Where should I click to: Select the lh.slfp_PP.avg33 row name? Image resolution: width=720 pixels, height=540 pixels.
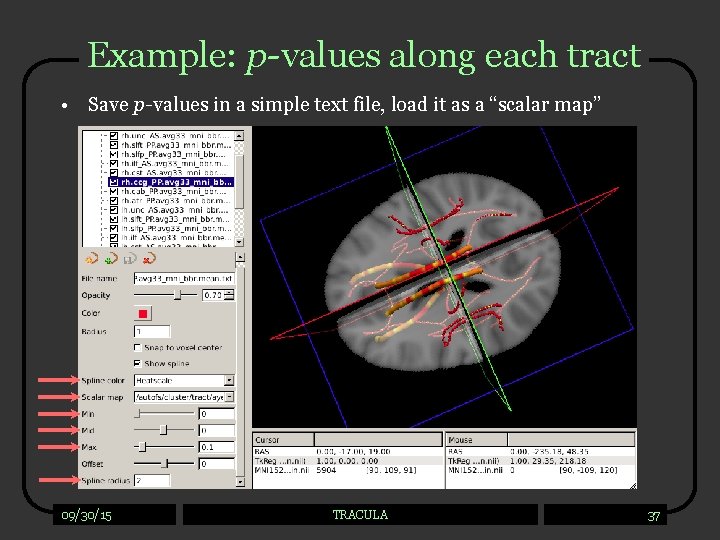pos(176,229)
